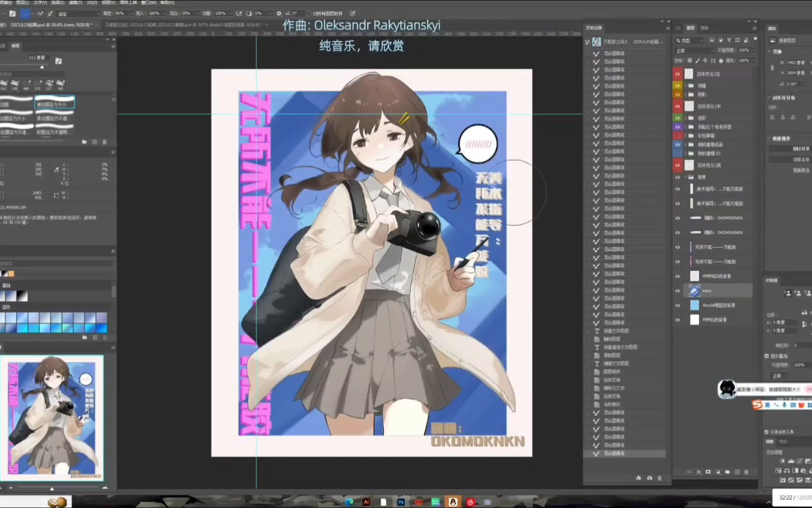Open the 3D(D) menu
This screenshot has height=508, width=812.
(x=92, y=2)
